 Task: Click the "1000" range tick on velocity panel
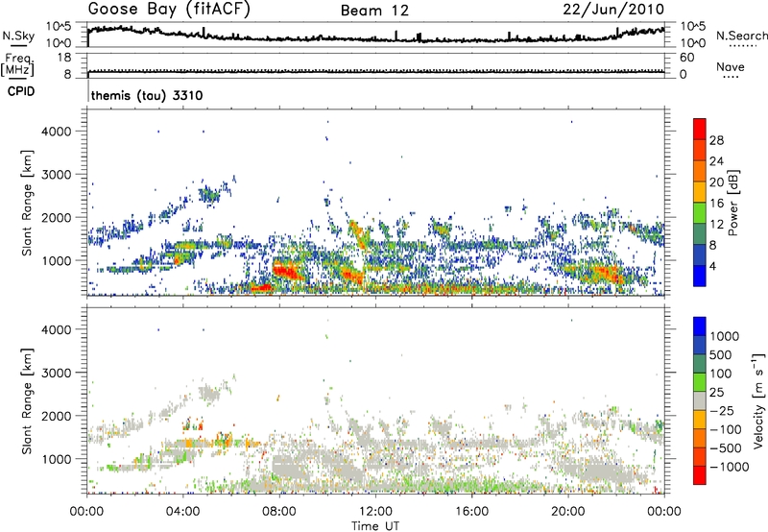(57, 459)
